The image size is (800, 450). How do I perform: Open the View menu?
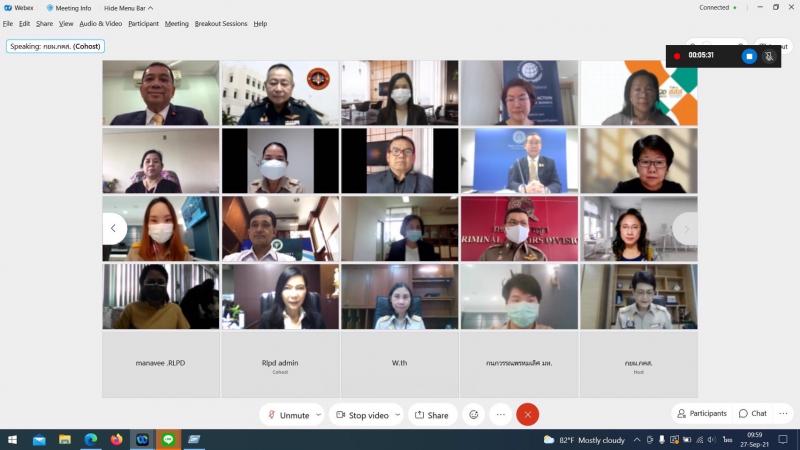click(66, 23)
